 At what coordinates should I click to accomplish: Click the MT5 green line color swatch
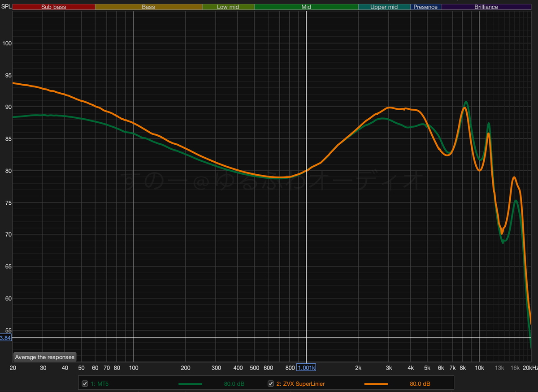[x=191, y=384]
